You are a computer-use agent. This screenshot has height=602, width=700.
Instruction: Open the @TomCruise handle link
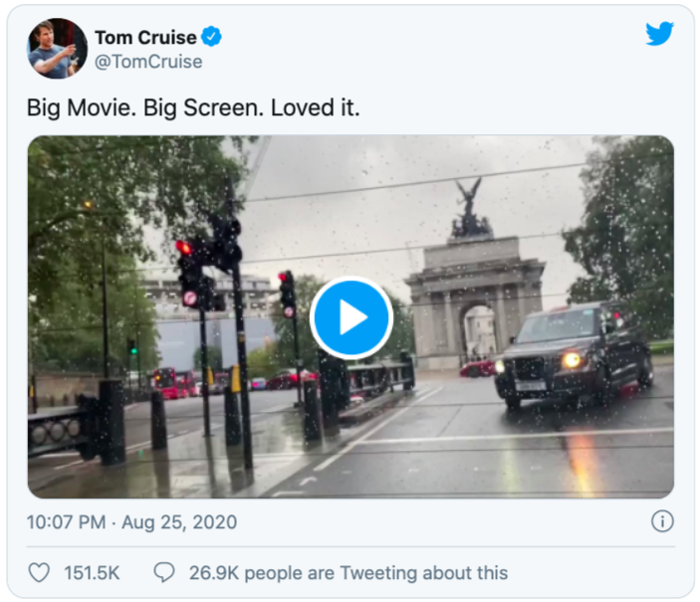point(148,62)
